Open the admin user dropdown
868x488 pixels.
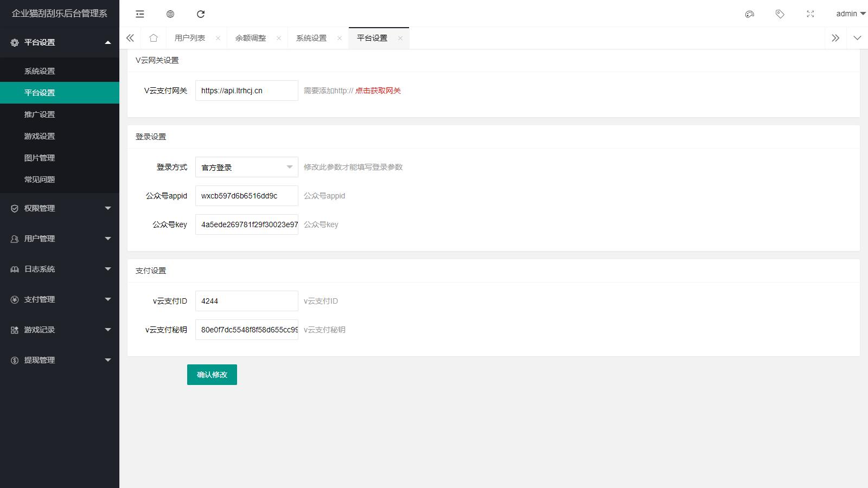pyautogui.click(x=850, y=14)
